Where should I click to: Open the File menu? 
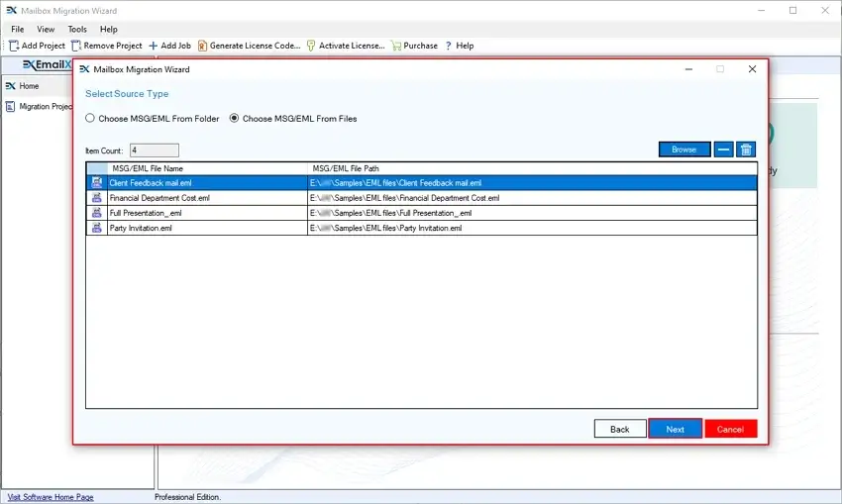point(18,30)
